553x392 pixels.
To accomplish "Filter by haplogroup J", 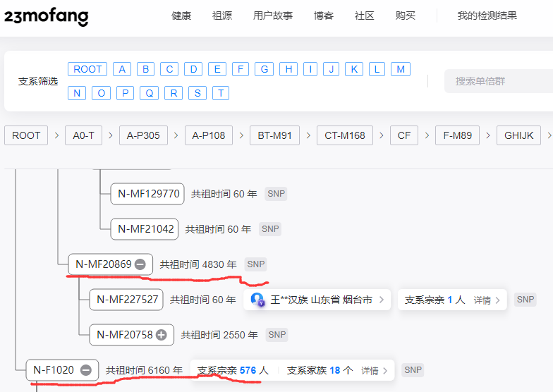I will tap(332, 69).
